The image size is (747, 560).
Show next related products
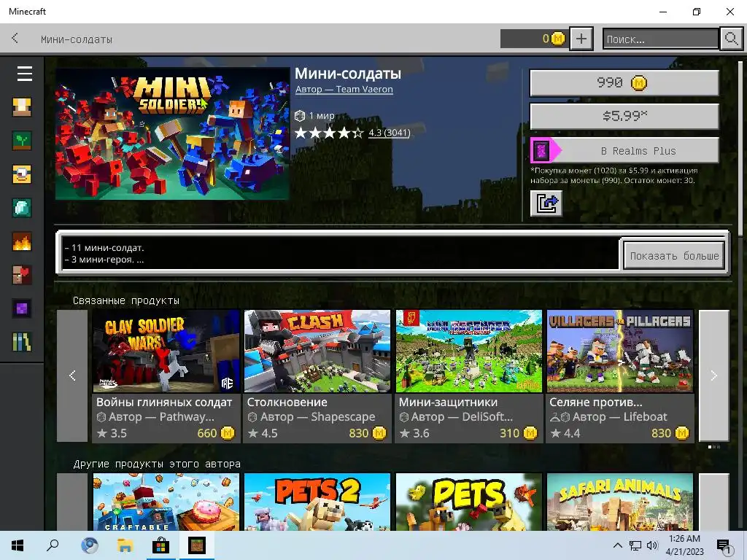tap(713, 376)
